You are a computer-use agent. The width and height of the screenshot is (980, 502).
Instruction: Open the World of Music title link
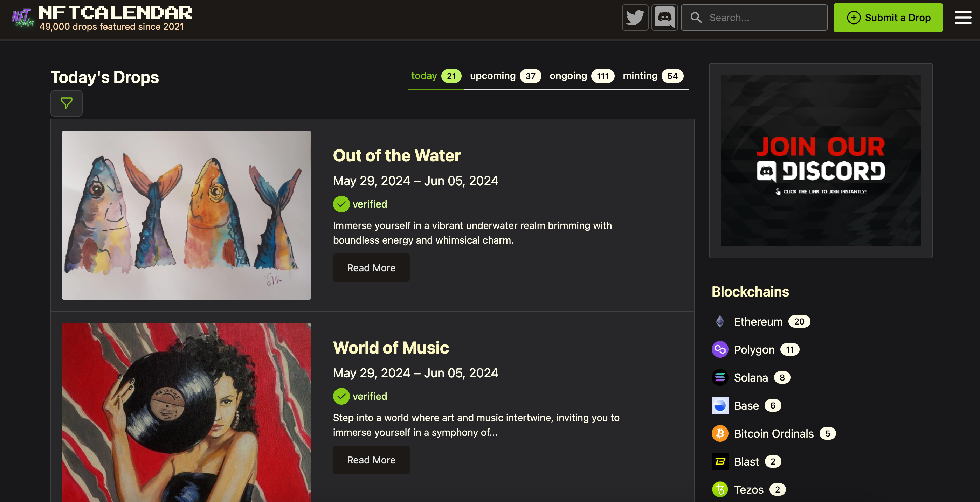tap(391, 348)
